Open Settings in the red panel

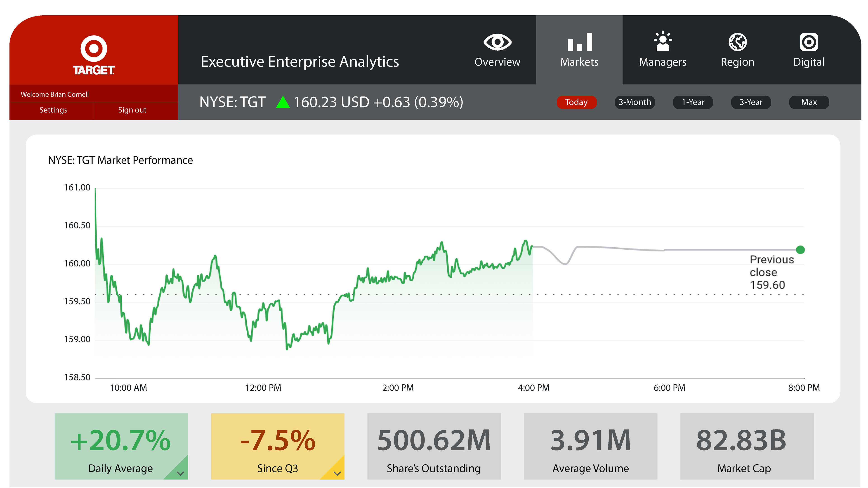(53, 110)
